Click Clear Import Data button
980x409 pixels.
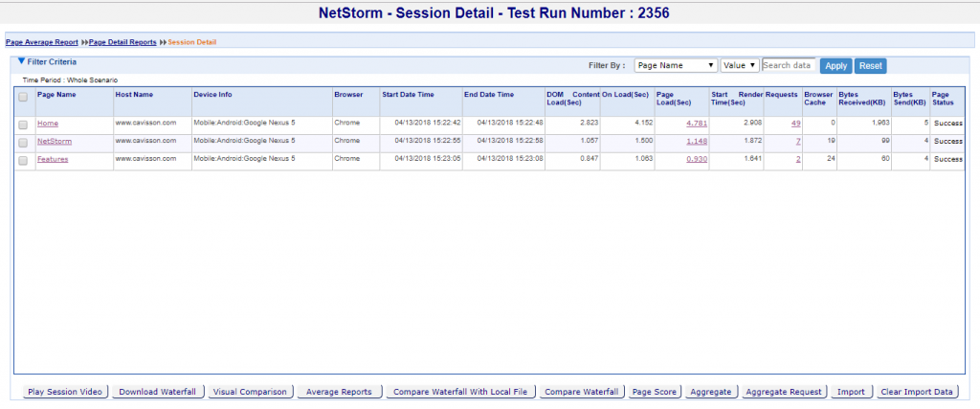pyautogui.click(x=916, y=392)
